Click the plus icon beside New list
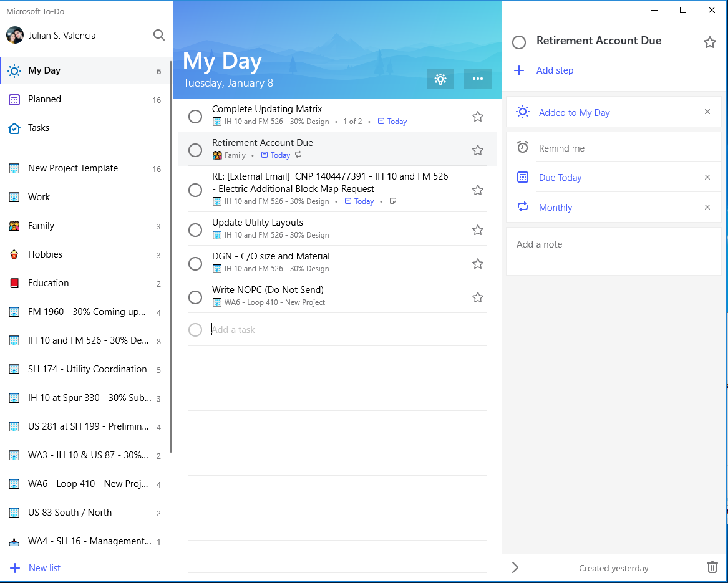This screenshot has width=728, height=583. (x=15, y=568)
